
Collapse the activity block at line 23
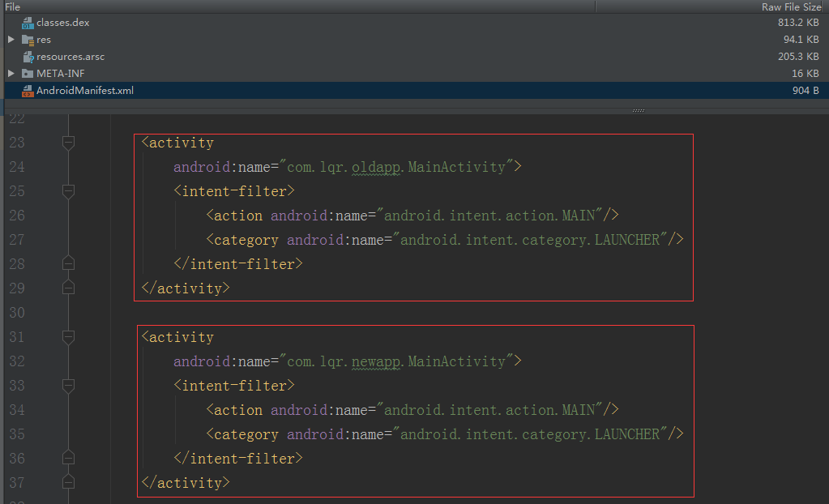[68, 143]
